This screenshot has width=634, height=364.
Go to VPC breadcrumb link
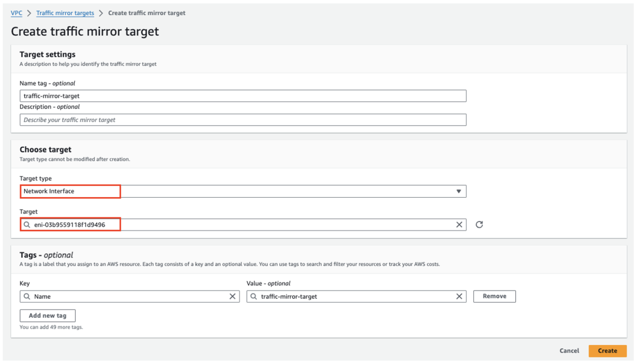click(x=16, y=13)
